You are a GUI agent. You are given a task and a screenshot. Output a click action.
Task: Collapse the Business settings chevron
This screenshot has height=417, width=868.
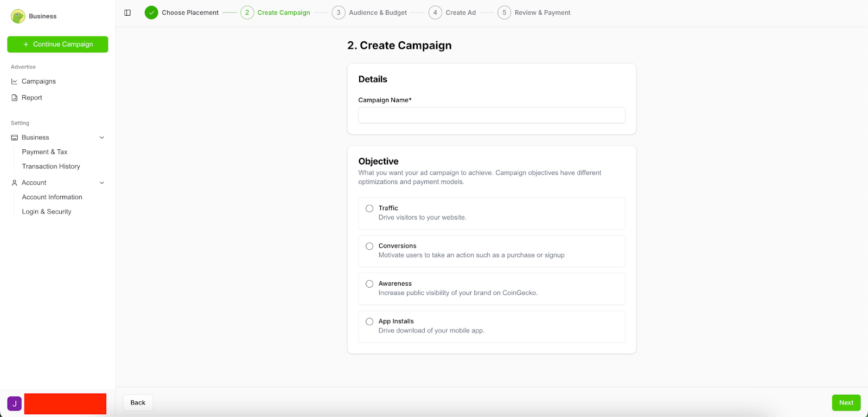tap(102, 137)
